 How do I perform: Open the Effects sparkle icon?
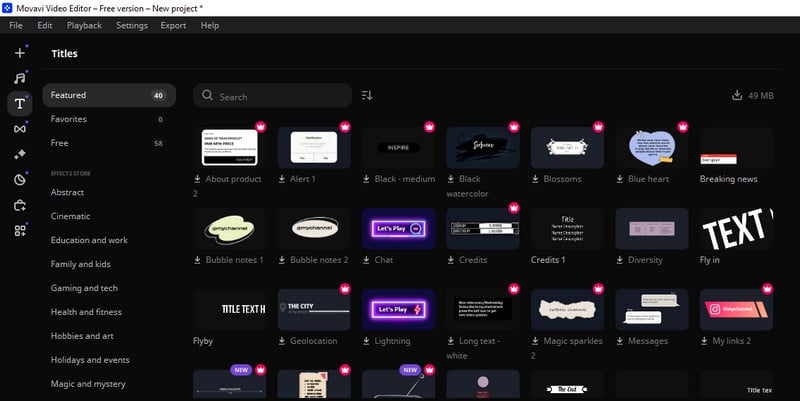(20, 154)
